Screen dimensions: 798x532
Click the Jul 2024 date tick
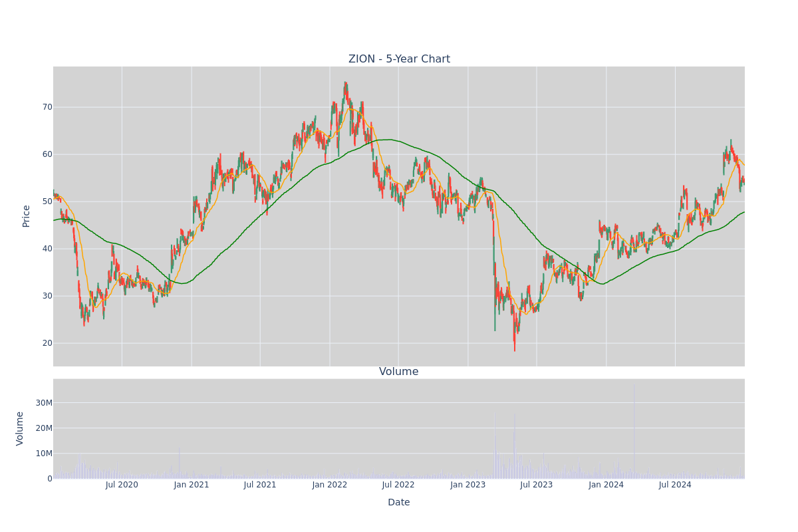pos(675,485)
